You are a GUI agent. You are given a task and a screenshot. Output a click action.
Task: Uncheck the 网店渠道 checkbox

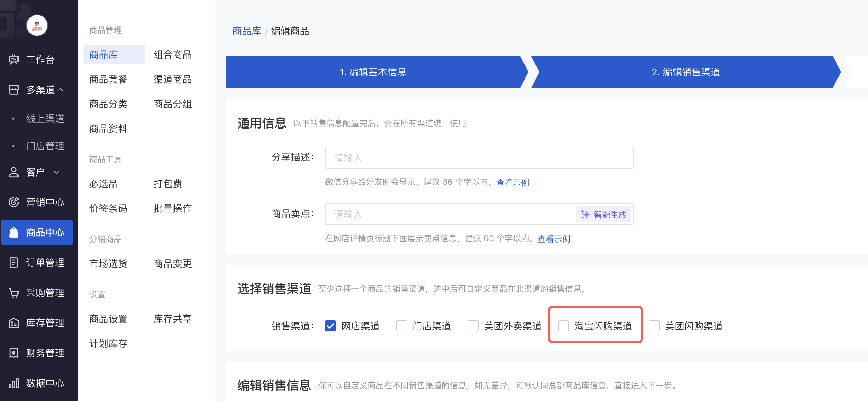330,326
